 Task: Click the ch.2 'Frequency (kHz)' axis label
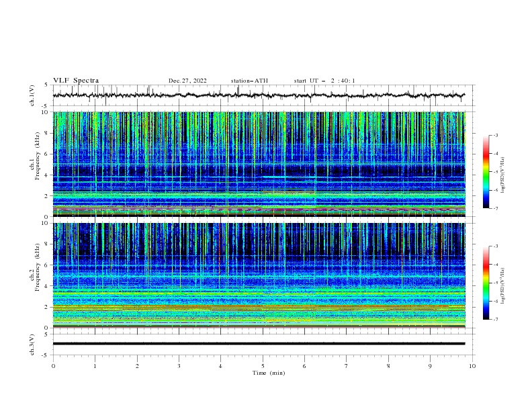pyautogui.click(x=38, y=267)
